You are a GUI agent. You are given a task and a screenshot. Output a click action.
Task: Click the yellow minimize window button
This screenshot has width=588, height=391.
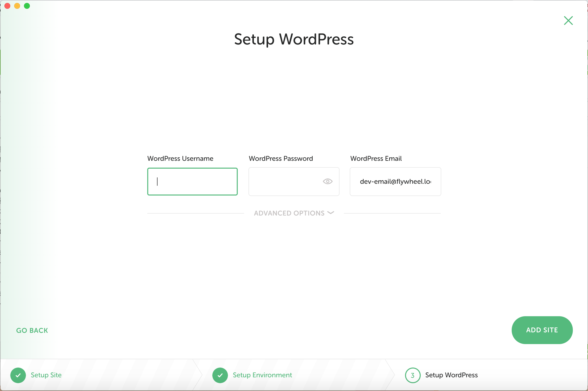pos(17,6)
